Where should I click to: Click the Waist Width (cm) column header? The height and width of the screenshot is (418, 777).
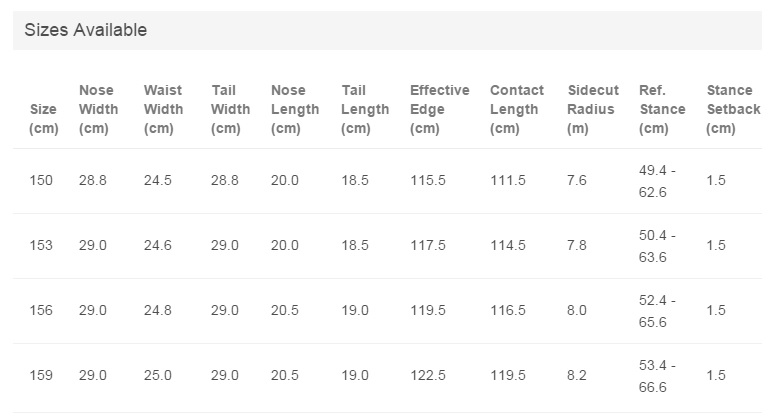pyautogui.click(x=163, y=109)
